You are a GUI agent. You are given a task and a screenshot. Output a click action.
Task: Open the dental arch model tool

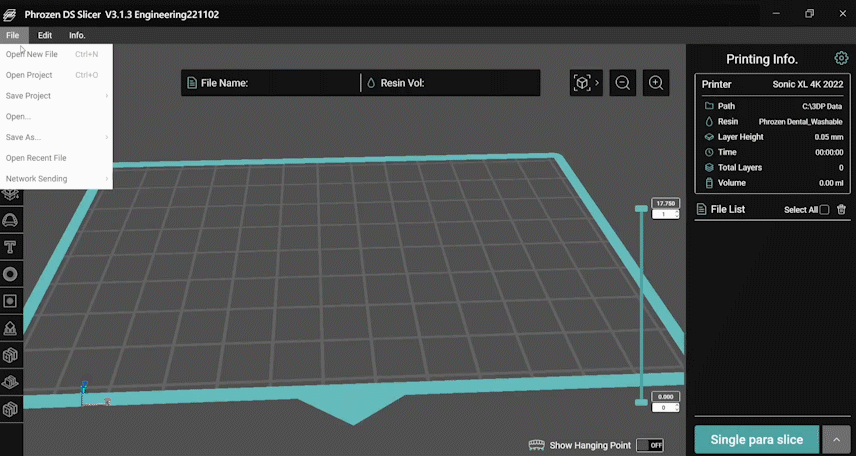pos(10,221)
